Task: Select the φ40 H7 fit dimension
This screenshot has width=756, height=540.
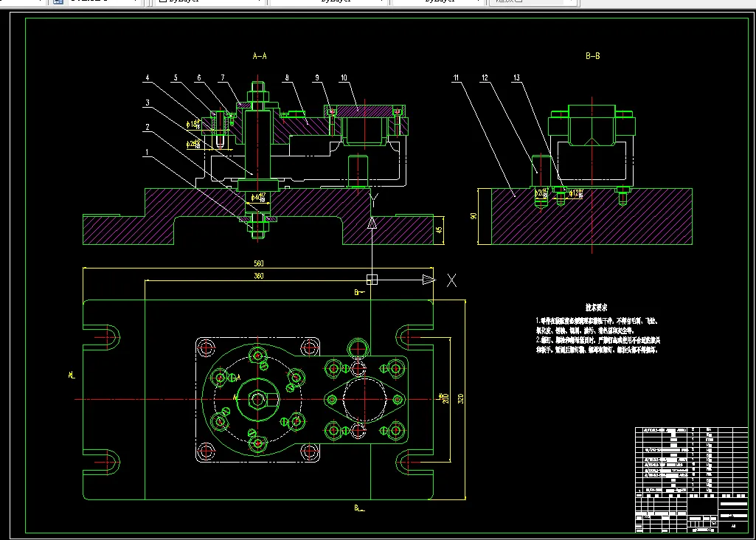Action: click(x=258, y=197)
